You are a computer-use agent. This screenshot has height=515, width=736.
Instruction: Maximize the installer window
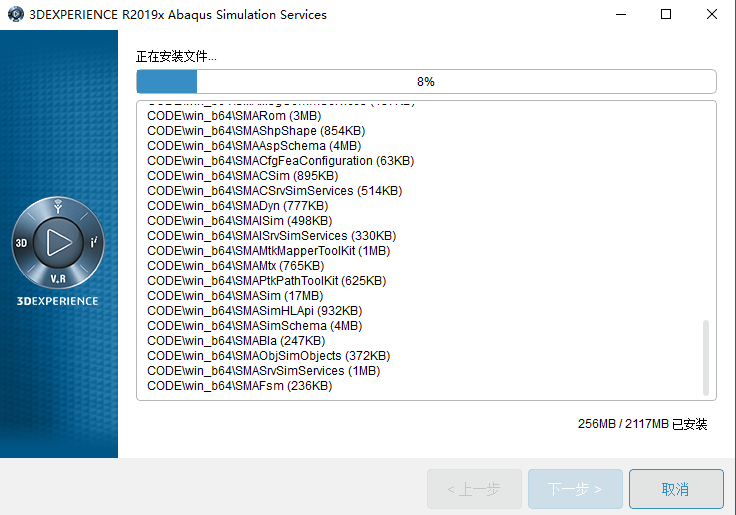tap(666, 15)
